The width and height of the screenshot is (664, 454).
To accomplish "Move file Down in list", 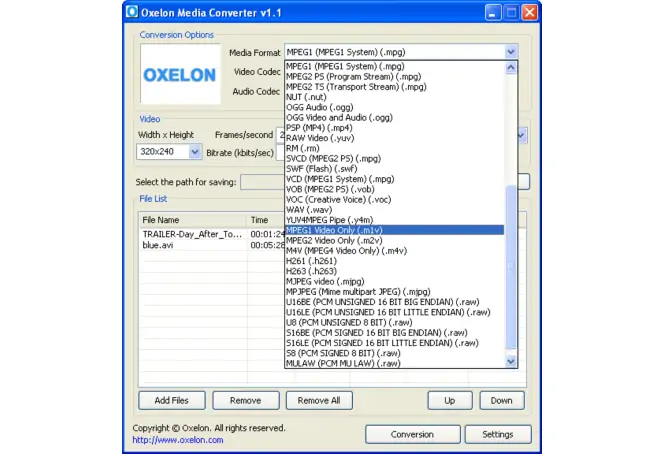I will pyautogui.click(x=502, y=400).
